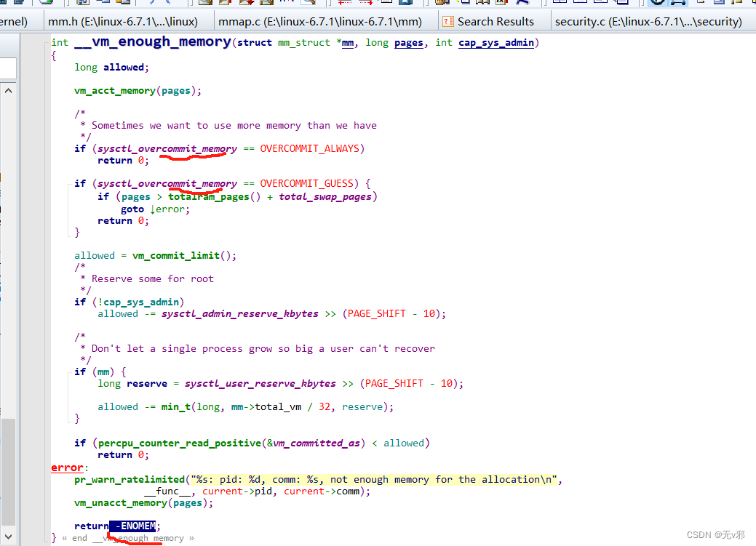
Task: Click the vm_unacct_memory function call
Action: [x=121, y=503]
